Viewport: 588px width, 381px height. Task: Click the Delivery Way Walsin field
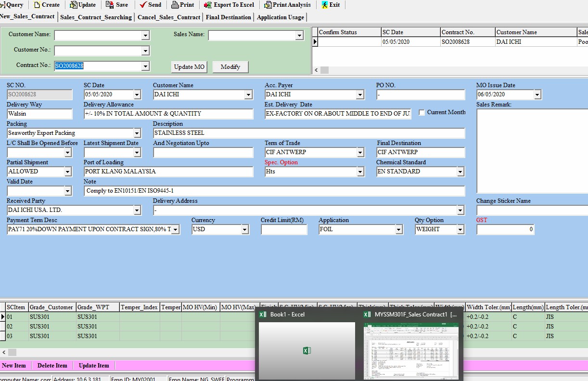pyautogui.click(x=39, y=114)
